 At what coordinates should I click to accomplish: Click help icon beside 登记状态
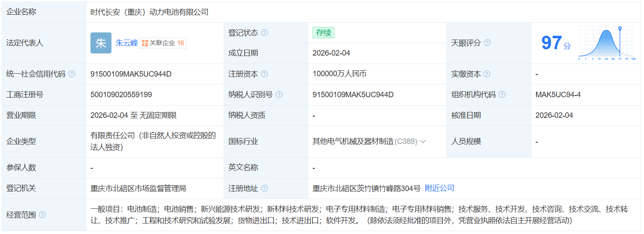tap(264, 33)
